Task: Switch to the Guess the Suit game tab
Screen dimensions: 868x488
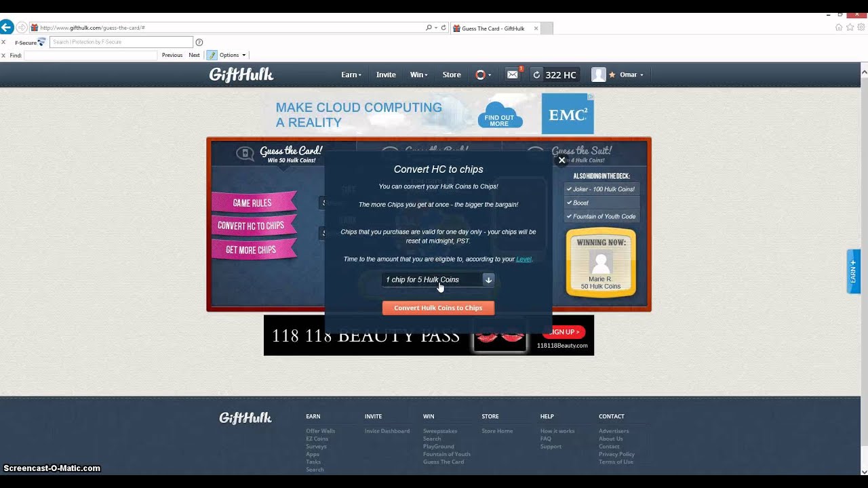Action: coord(575,154)
